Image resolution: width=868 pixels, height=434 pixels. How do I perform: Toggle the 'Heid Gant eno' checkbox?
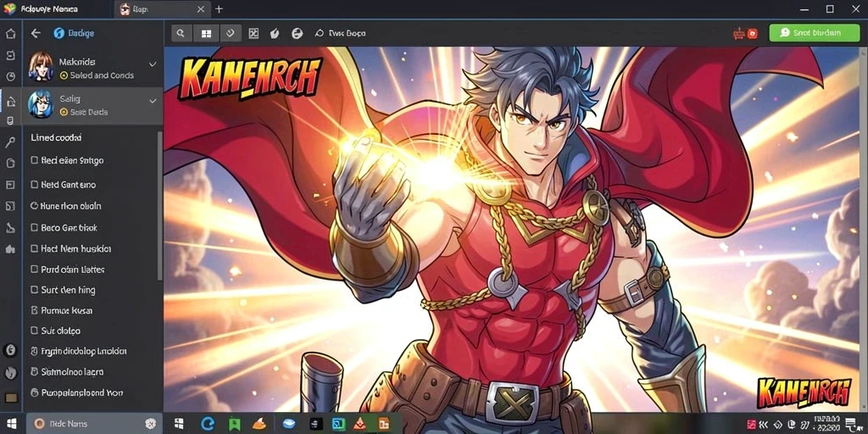34,184
